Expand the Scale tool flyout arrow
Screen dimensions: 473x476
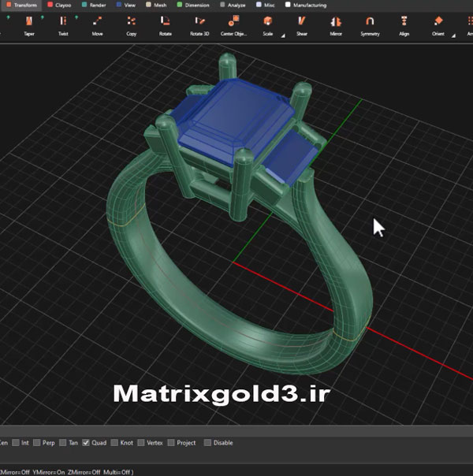[x=283, y=35]
